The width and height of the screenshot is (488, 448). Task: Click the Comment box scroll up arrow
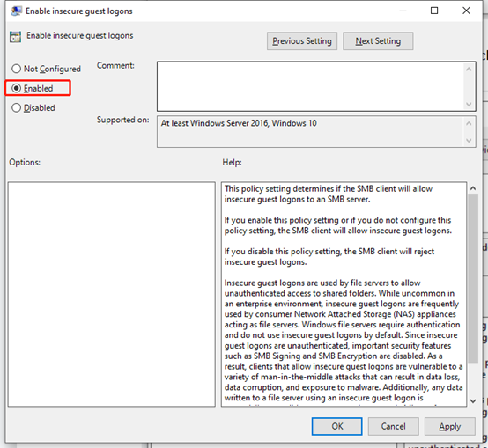[x=469, y=69]
